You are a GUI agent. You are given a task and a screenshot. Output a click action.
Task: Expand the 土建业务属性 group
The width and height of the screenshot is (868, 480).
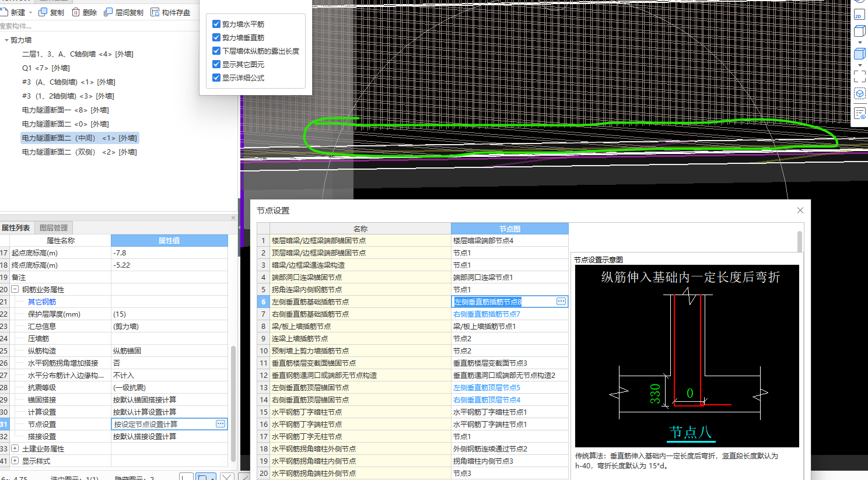pos(15,449)
